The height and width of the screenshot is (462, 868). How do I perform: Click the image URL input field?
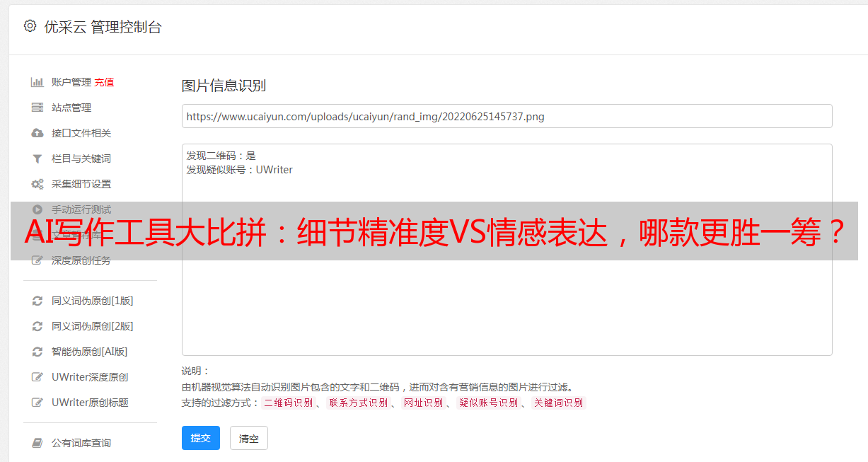(x=507, y=116)
